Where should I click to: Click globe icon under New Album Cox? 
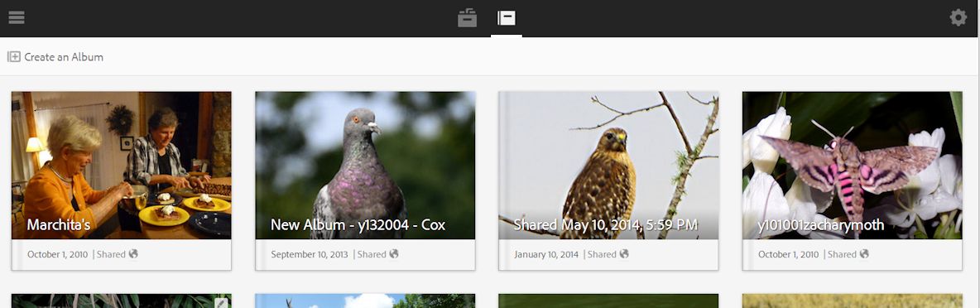click(x=394, y=254)
